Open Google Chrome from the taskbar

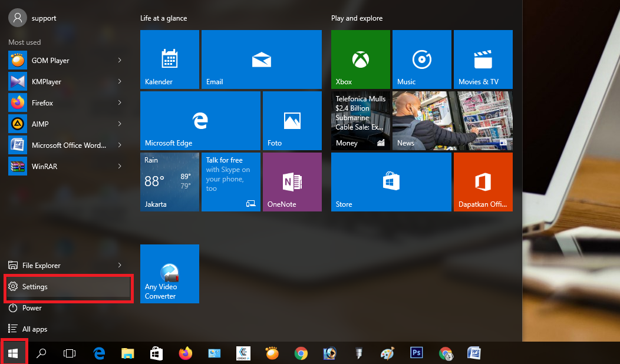coord(301,352)
